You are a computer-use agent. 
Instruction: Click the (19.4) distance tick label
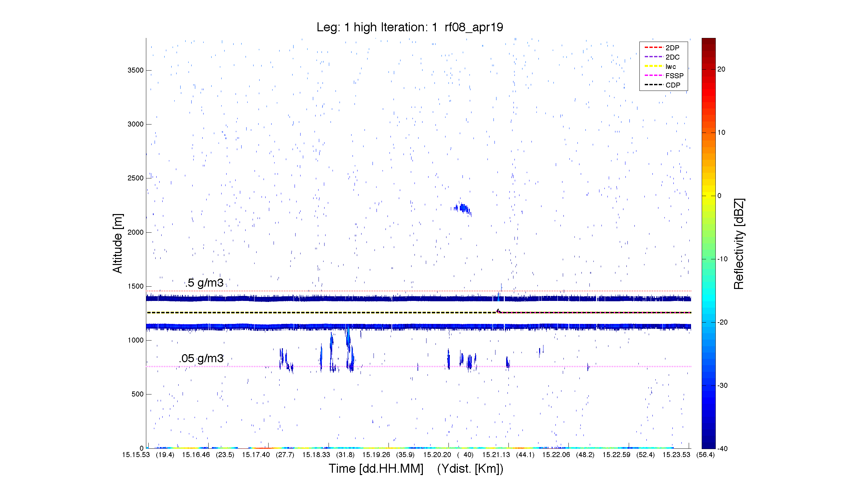click(x=165, y=455)
